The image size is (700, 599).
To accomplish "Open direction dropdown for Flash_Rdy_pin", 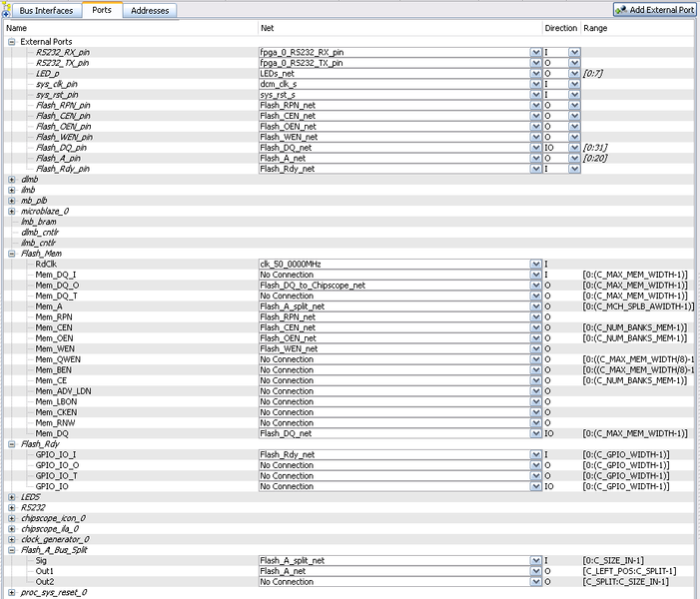I will coord(574,169).
